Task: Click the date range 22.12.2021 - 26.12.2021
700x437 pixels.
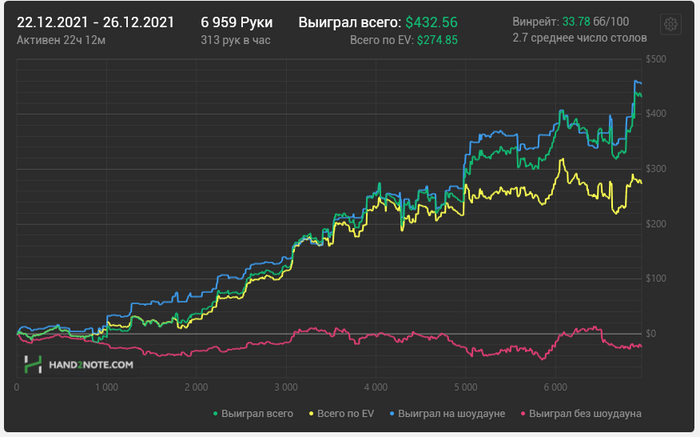Action: 95,22
